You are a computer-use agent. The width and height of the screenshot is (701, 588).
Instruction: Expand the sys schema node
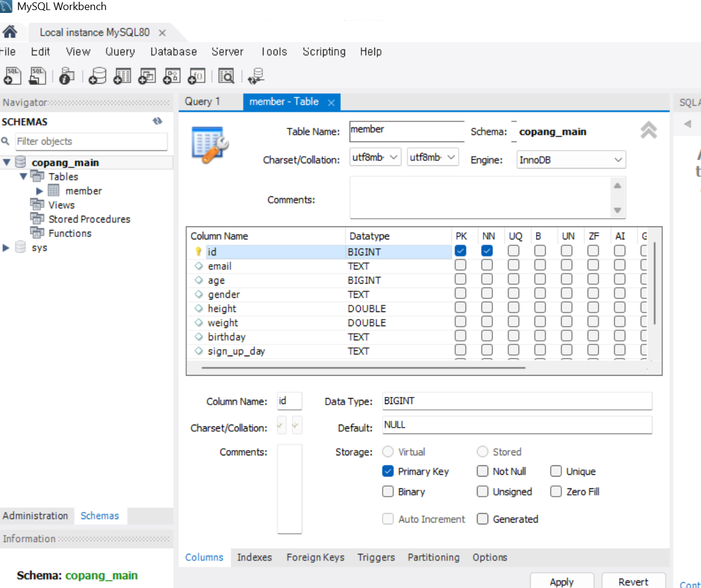click(x=6, y=248)
